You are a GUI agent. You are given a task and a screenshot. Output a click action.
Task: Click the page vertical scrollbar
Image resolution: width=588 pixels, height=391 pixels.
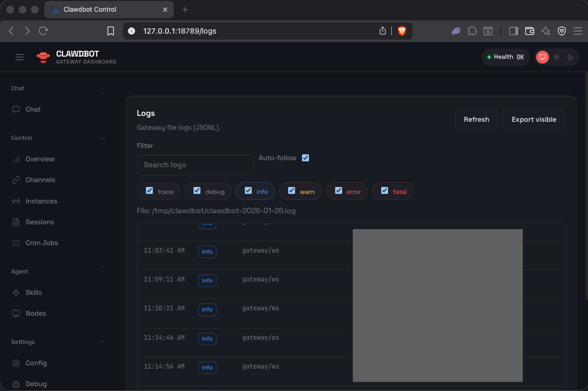(x=586, y=185)
